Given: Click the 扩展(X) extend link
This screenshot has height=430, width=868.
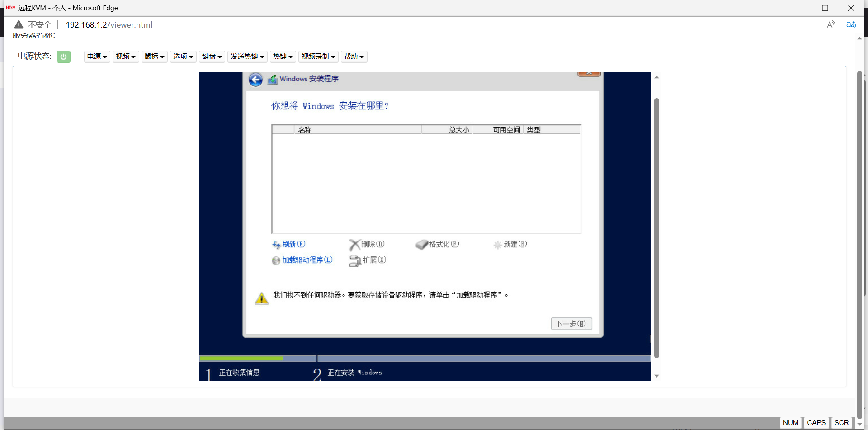Looking at the screenshot, I should click(x=375, y=260).
